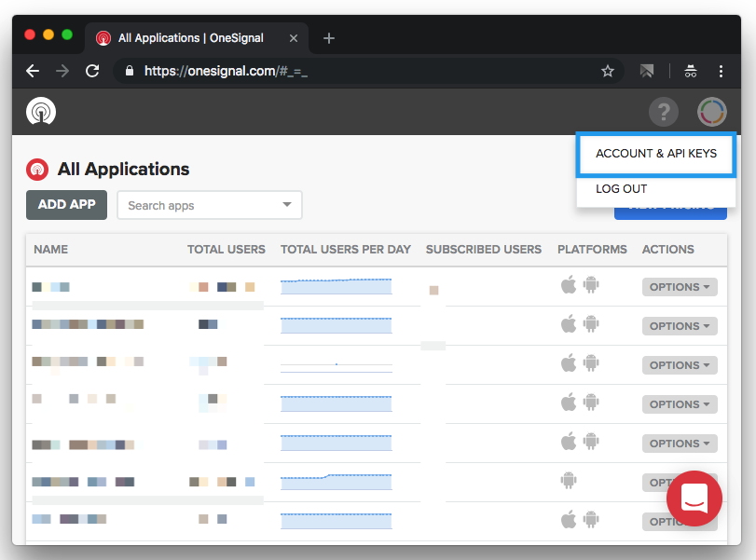Screen dimensions: 756x560
Task: Open the Search apps dropdown arrow
Action: (x=287, y=204)
